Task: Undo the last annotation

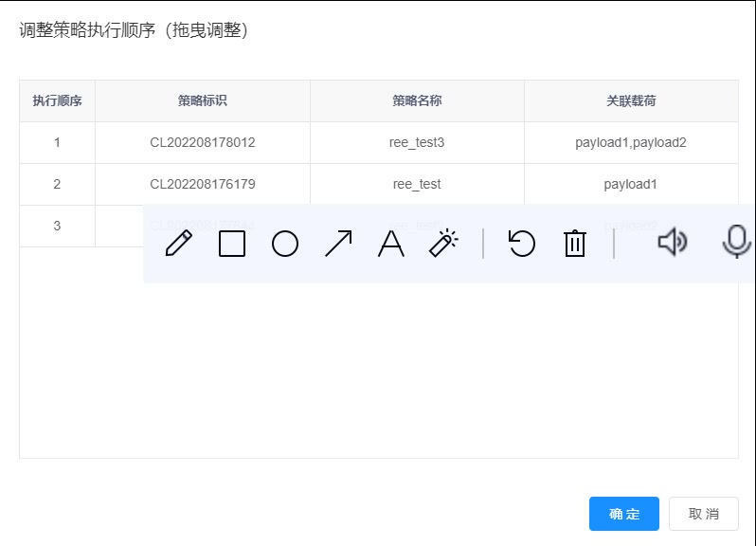Action: (x=521, y=244)
